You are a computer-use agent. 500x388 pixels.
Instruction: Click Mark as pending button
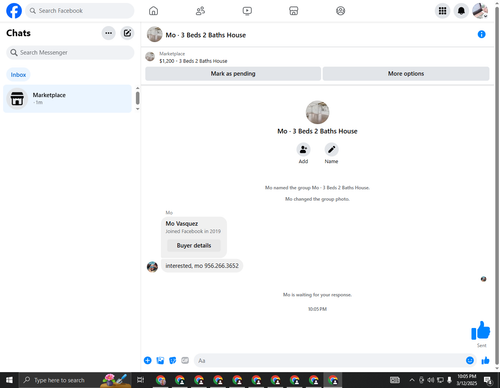pyautogui.click(x=233, y=74)
